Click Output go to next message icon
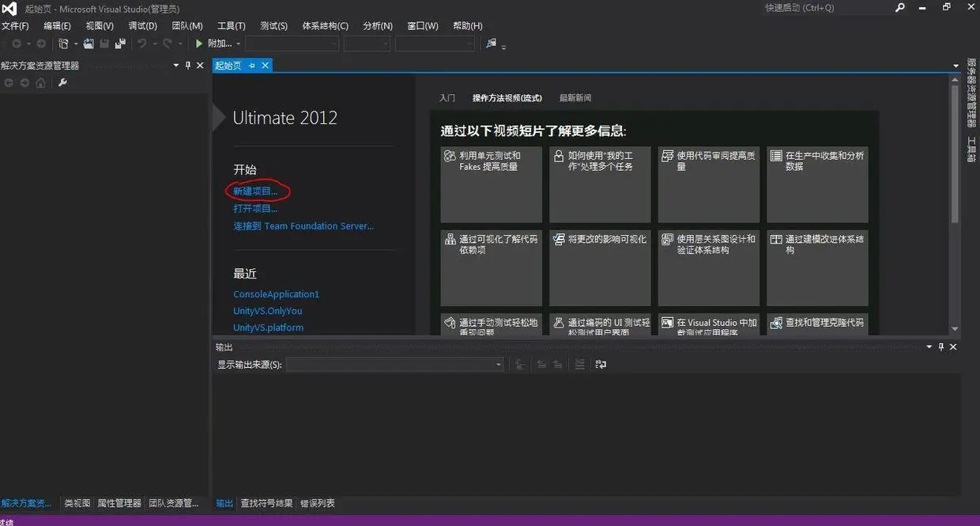The width and height of the screenshot is (980, 526). (557, 364)
